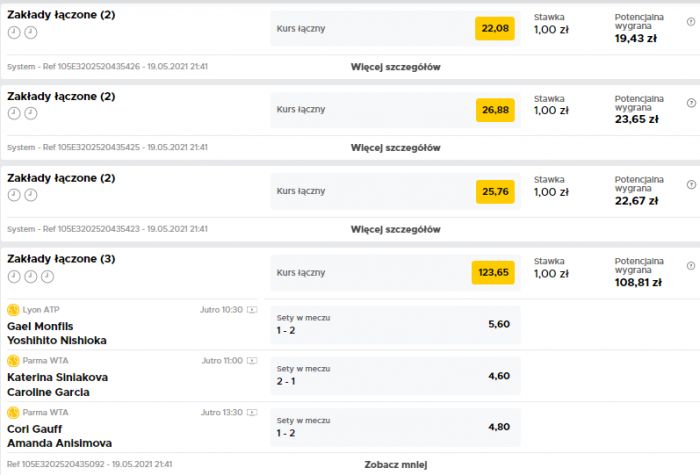Click live stream icon next to Jutro 13:30
The image size is (700, 475).
click(x=252, y=412)
